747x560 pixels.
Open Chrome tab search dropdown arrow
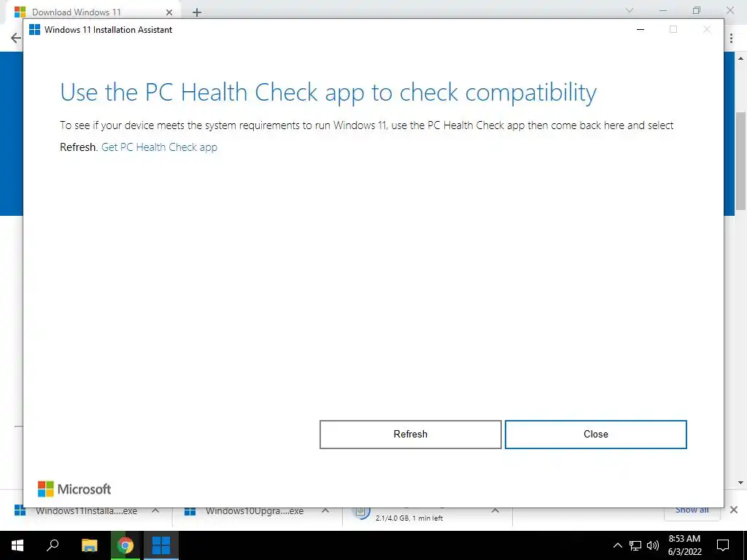[x=630, y=10]
